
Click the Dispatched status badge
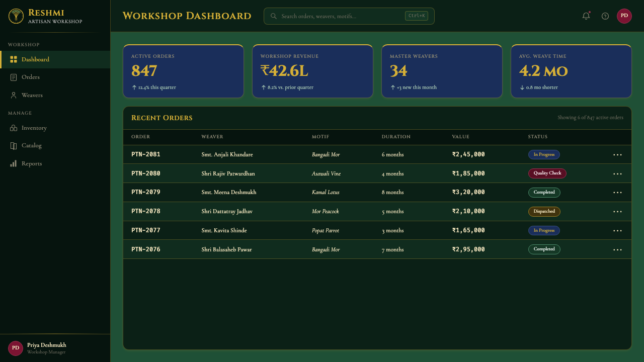544,212
